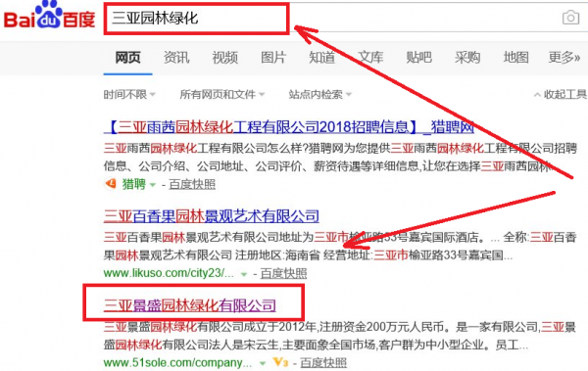This screenshot has height=371, width=588.
Task: Click the V3 credibility badge icon
Action: tap(280, 362)
